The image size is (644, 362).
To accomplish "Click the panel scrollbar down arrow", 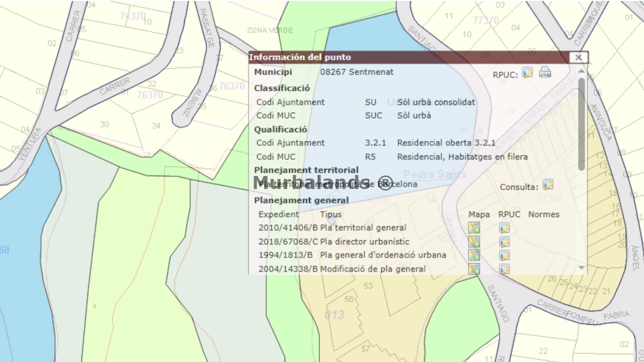I will tap(582, 268).
